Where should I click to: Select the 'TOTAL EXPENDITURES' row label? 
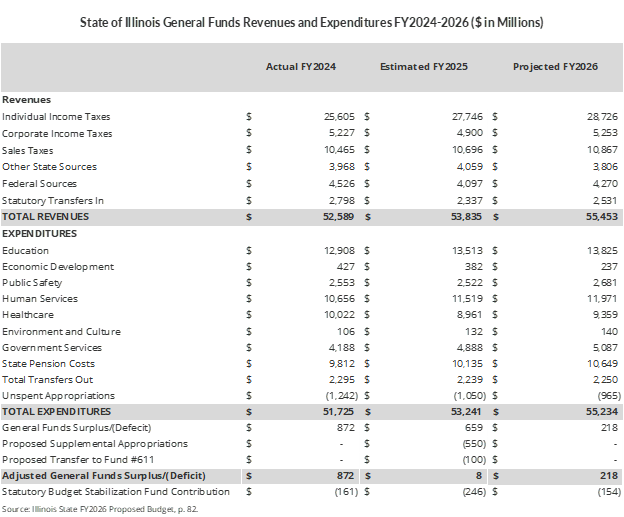(57, 412)
